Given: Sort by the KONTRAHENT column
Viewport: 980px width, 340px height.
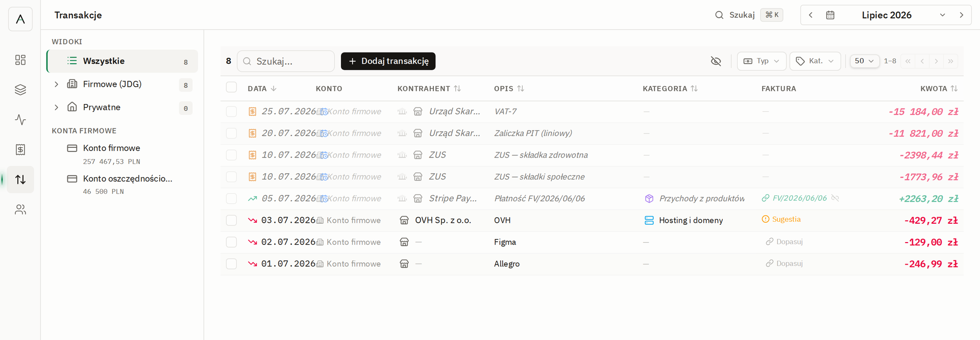Looking at the screenshot, I should pyautogui.click(x=429, y=89).
